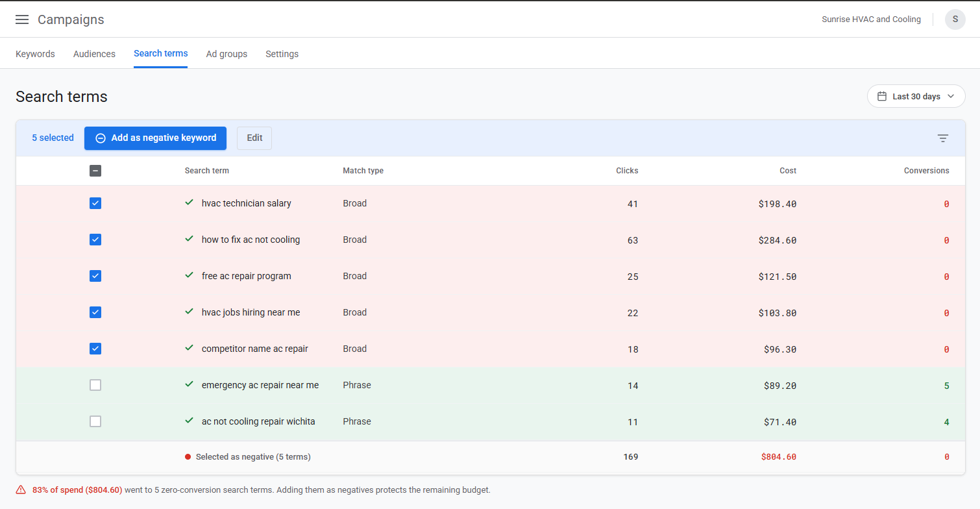Click the search term competitor name ac repair
Screen dimensions: 980x509
tap(255, 349)
